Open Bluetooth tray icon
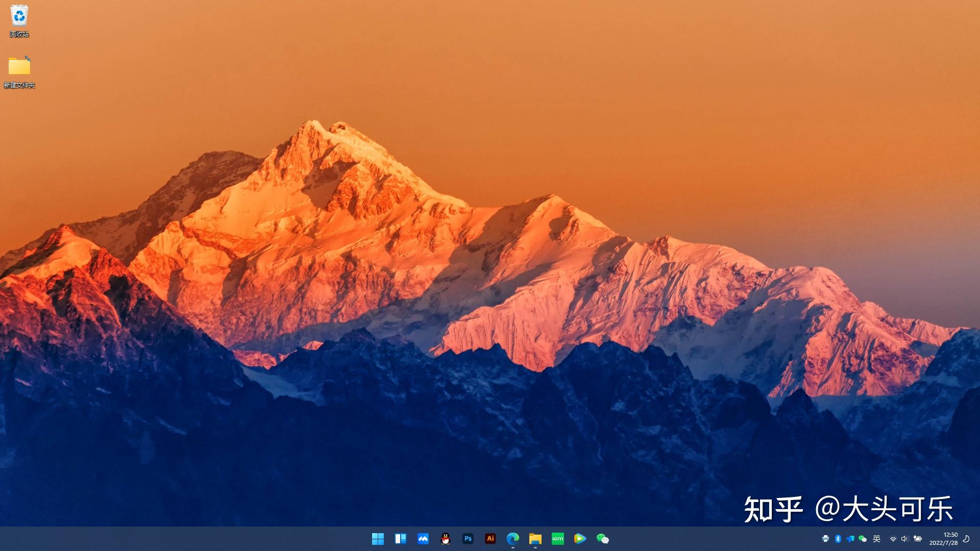The width and height of the screenshot is (980, 551). click(838, 539)
